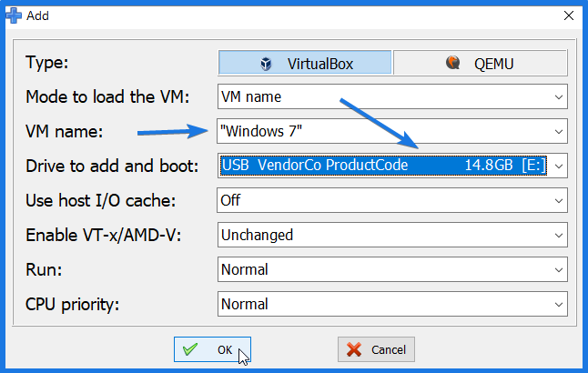Close the Add dialog window
Image resolution: width=588 pixels, height=373 pixels.
pyautogui.click(x=569, y=15)
